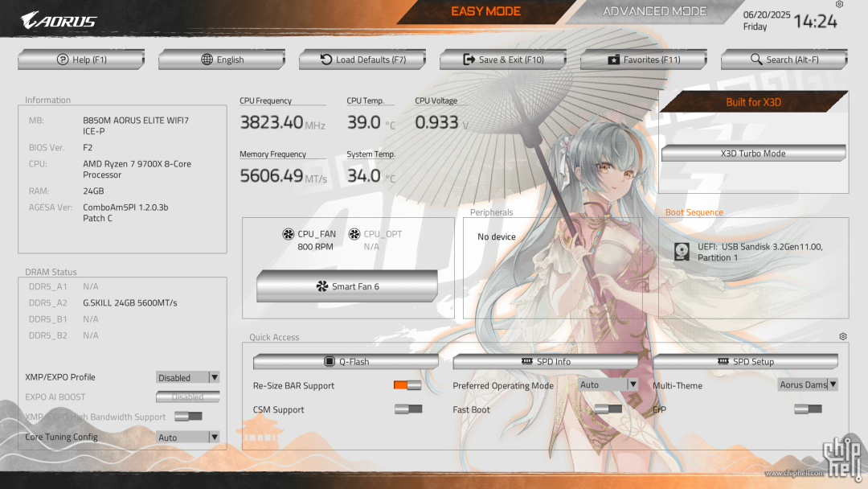Screen dimensions: 868x489
Task: Click the RAM value 24GB
Action: (93, 191)
